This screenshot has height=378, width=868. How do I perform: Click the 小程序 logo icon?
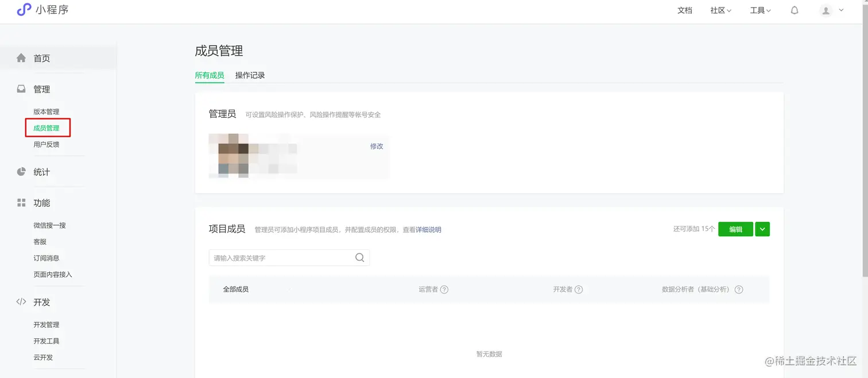click(24, 10)
